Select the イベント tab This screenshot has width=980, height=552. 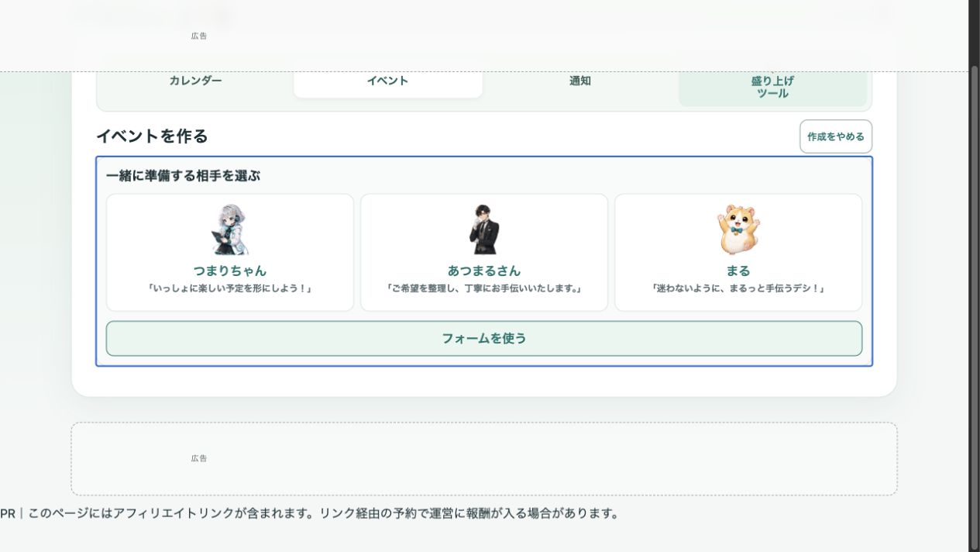[x=387, y=81]
